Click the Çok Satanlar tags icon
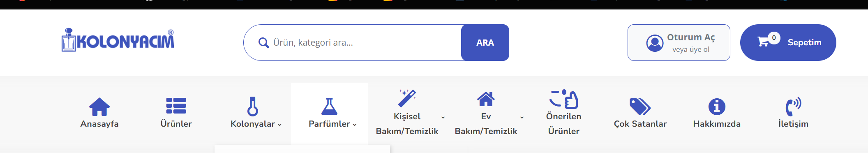This screenshot has width=868, height=153. (x=640, y=107)
